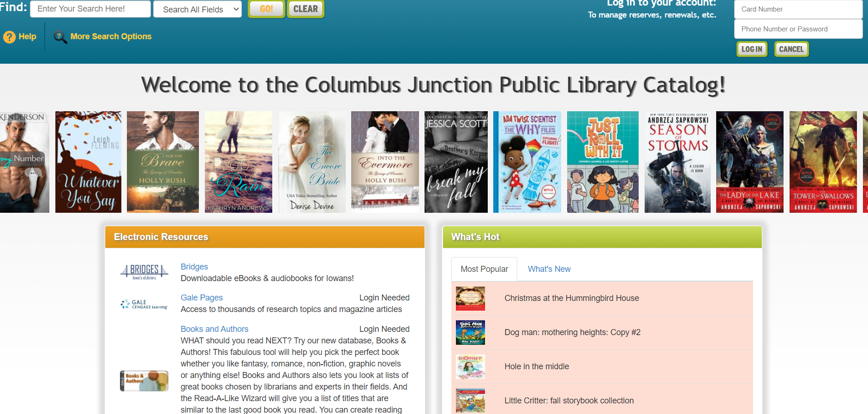Image resolution: width=868 pixels, height=414 pixels.
Task: Open Little Critter: fall storybook collection title
Action: (x=569, y=401)
